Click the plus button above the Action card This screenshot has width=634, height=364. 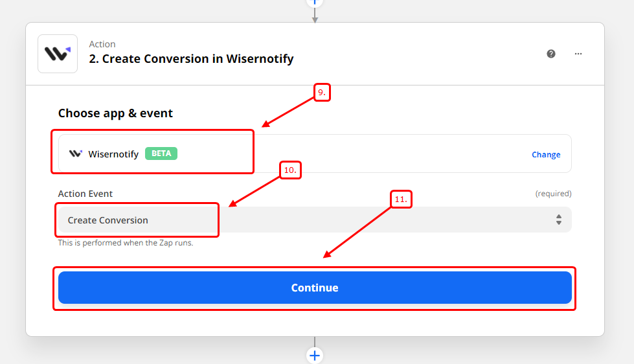coord(315,2)
